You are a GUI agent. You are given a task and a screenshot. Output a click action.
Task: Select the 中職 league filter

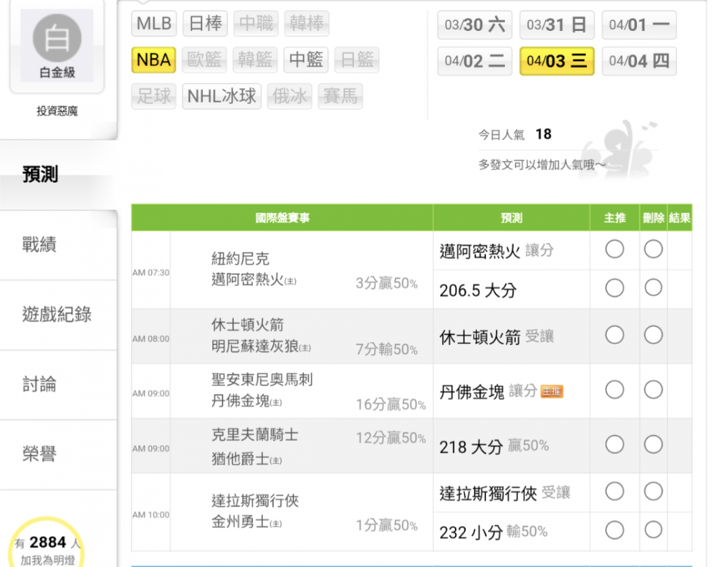coord(256,23)
